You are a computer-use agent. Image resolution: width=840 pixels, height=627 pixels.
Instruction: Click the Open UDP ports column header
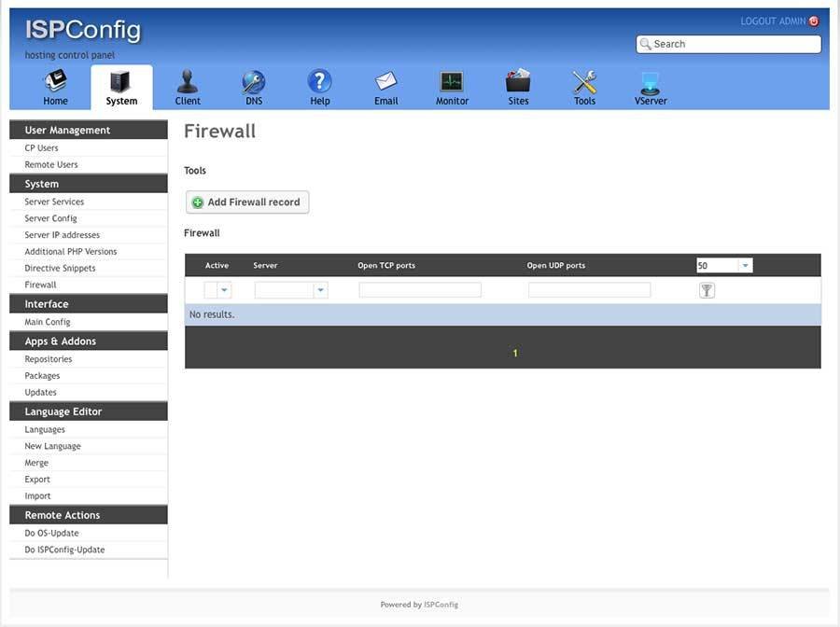click(555, 266)
